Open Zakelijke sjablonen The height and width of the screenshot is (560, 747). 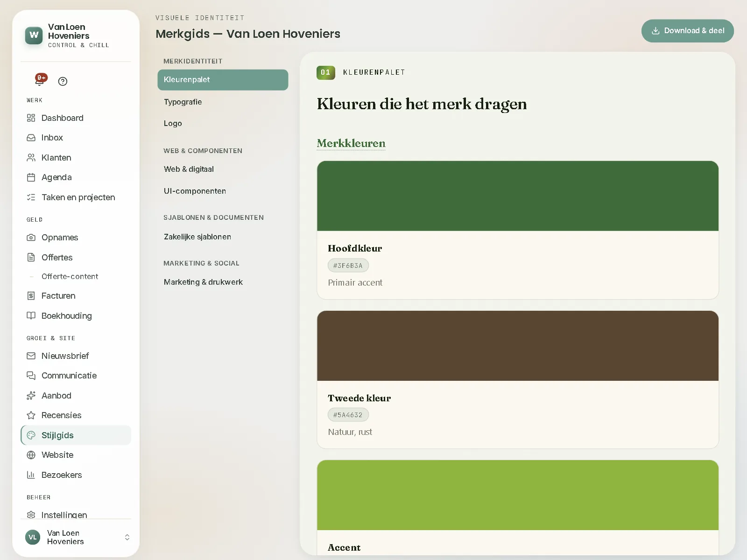(223, 237)
